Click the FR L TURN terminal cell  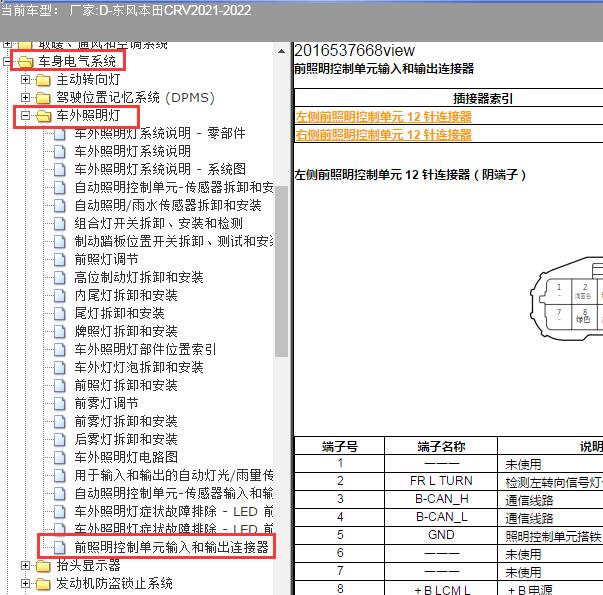pyautogui.click(x=441, y=481)
